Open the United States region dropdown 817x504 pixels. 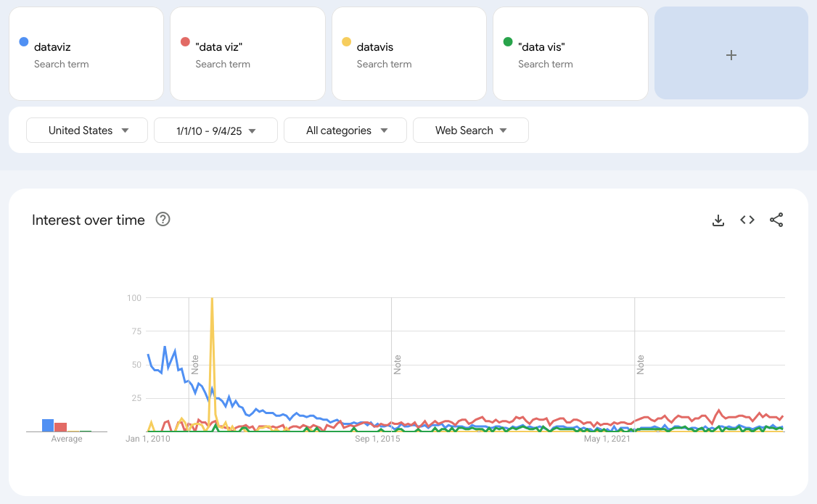87,131
